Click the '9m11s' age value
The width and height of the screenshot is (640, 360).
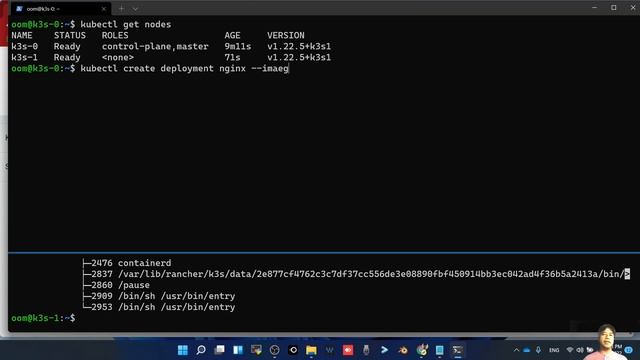coord(238,47)
